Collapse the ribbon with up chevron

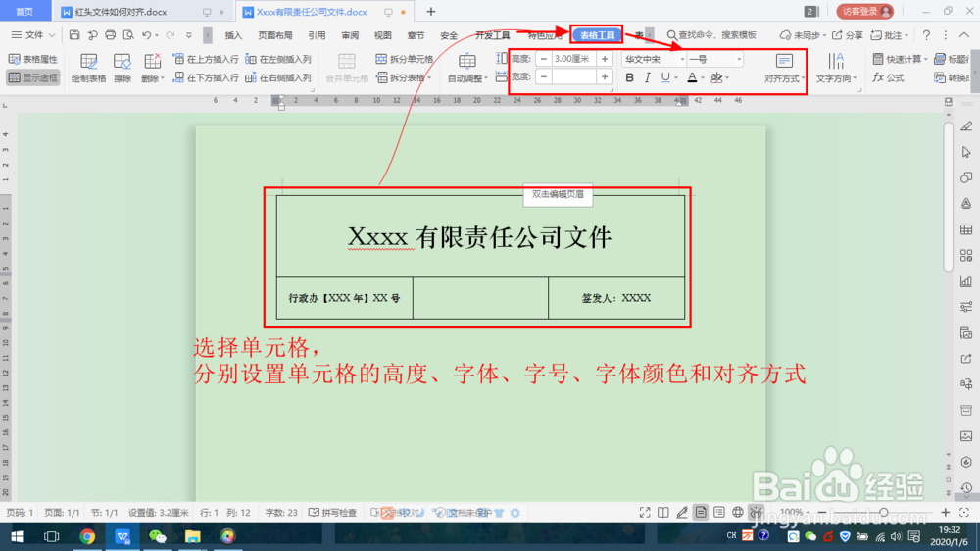click(x=964, y=35)
